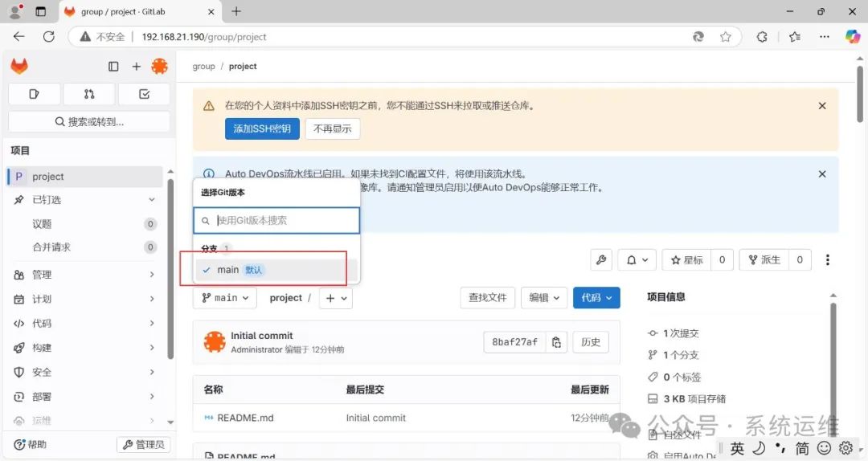Screen dimensions: 868x461
Task: Open to-do list shortcut icon
Action: click(144, 94)
